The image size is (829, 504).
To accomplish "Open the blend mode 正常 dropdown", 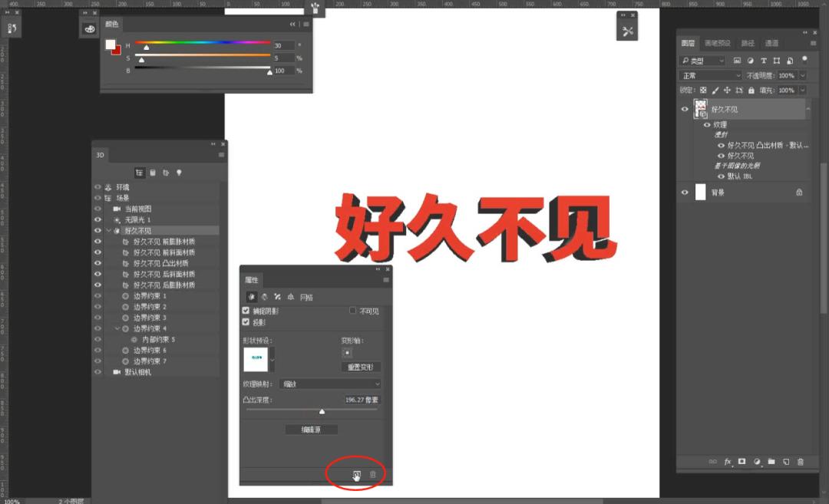I will [711, 76].
